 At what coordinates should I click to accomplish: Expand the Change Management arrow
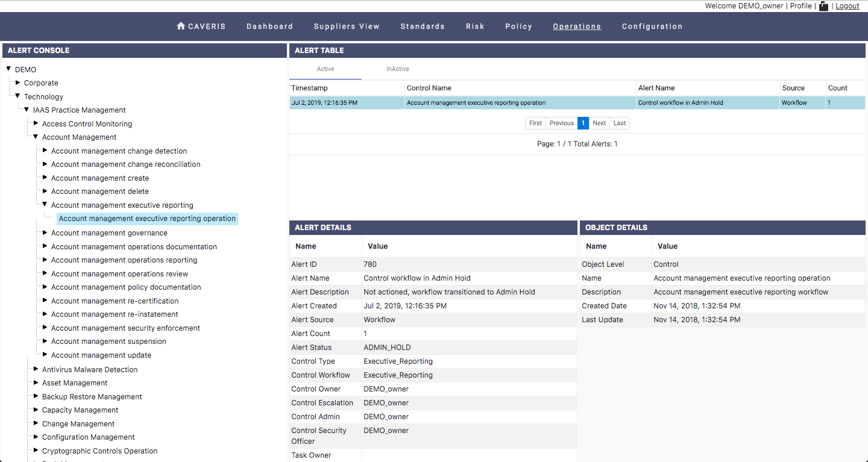coord(36,423)
